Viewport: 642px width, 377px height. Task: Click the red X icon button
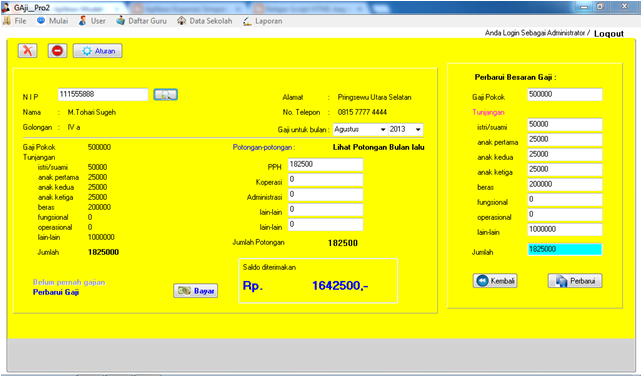point(28,51)
